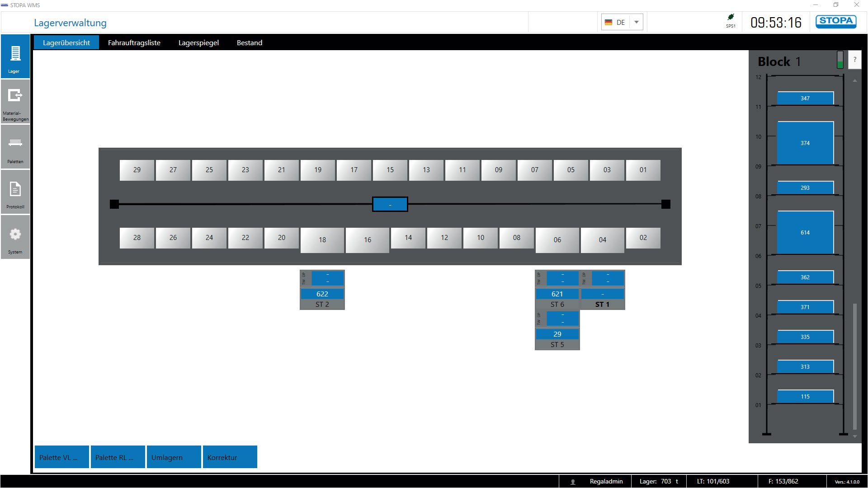Open Material-Bewegungen in the sidebar
868x488 pixels.
point(15,102)
